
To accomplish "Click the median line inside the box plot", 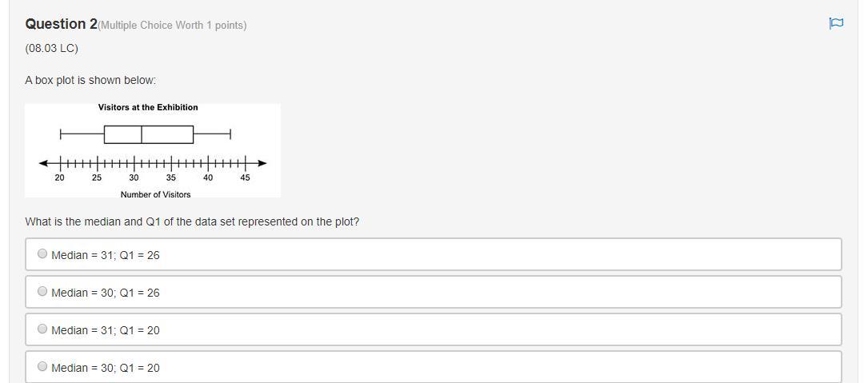I will [142, 134].
